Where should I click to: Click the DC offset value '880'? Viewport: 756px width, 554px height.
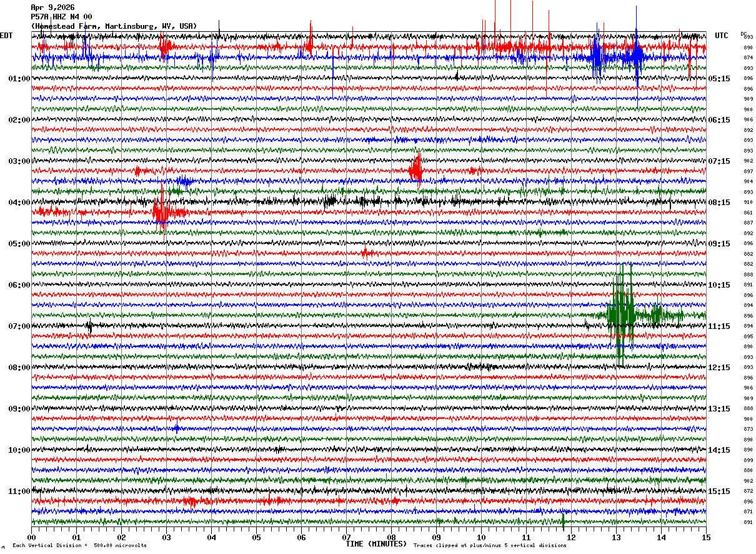[x=748, y=470]
